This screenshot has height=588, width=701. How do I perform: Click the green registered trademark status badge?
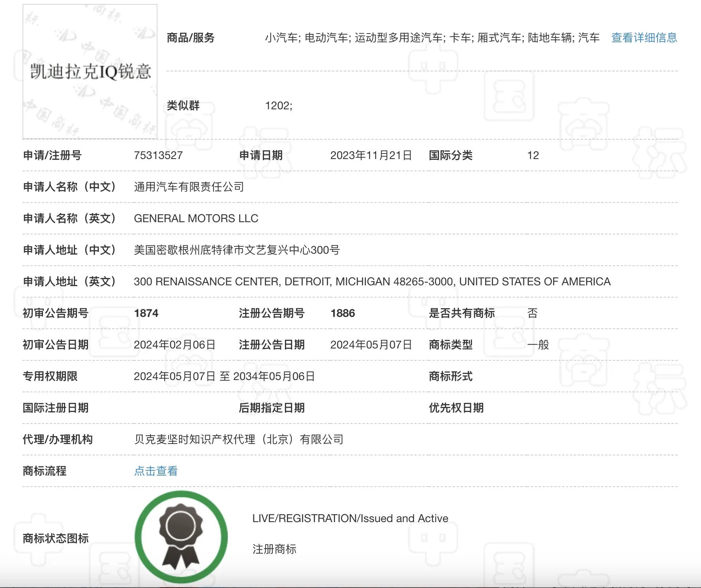(x=181, y=537)
